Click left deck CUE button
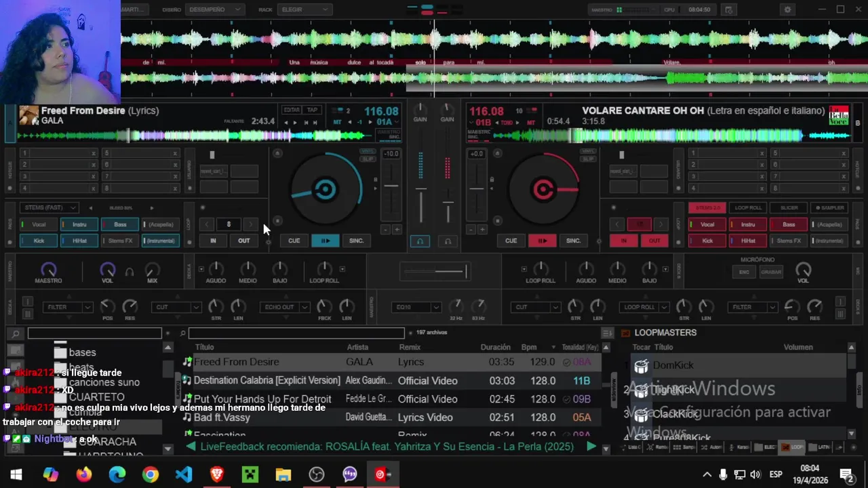868x488 pixels. [x=294, y=241]
